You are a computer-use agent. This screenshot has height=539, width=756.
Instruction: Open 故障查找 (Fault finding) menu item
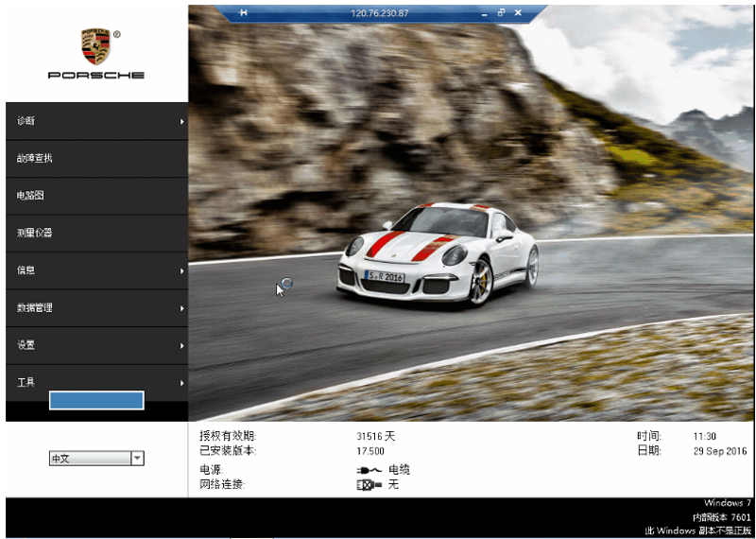97,159
